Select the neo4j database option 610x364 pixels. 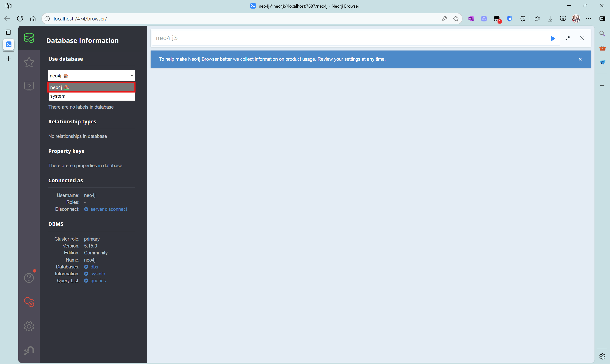click(x=91, y=87)
